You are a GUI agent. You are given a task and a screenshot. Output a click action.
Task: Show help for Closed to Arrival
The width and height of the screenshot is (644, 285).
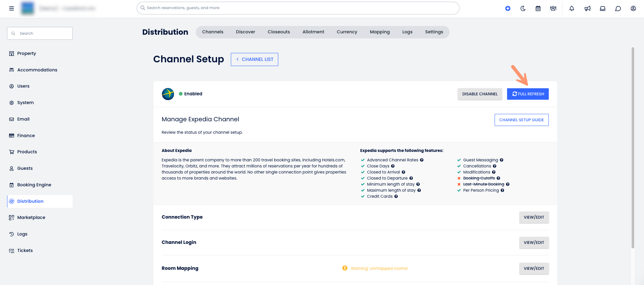pyautogui.click(x=403, y=172)
